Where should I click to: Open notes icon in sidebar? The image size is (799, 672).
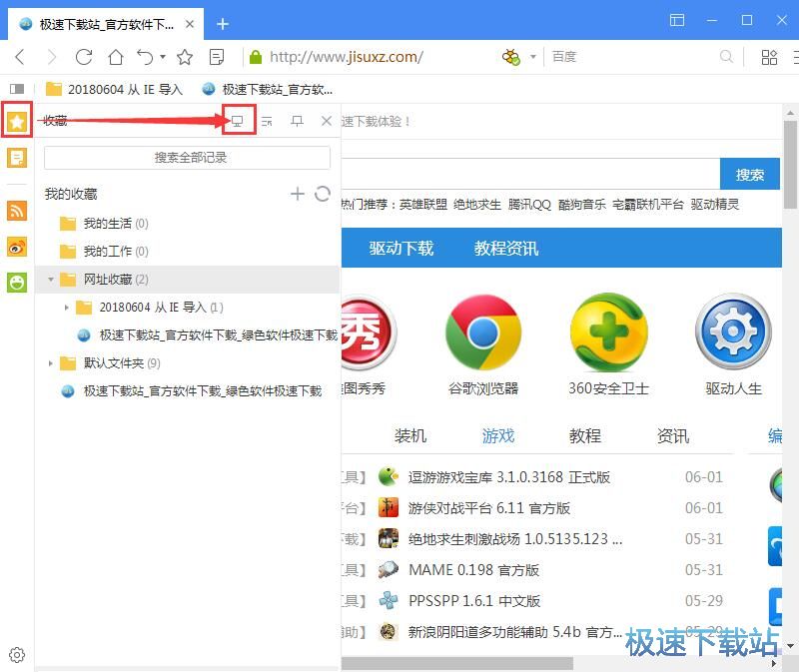(17, 158)
